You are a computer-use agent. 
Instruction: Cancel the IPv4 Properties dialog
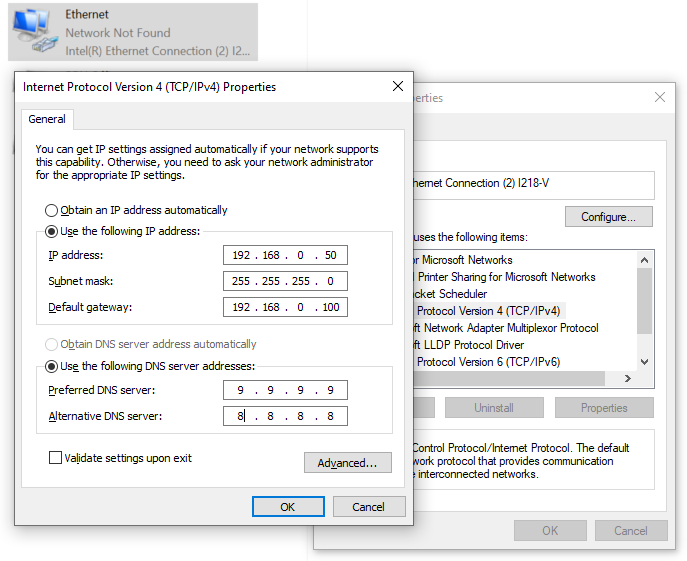pyautogui.click(x=368, y=507)
